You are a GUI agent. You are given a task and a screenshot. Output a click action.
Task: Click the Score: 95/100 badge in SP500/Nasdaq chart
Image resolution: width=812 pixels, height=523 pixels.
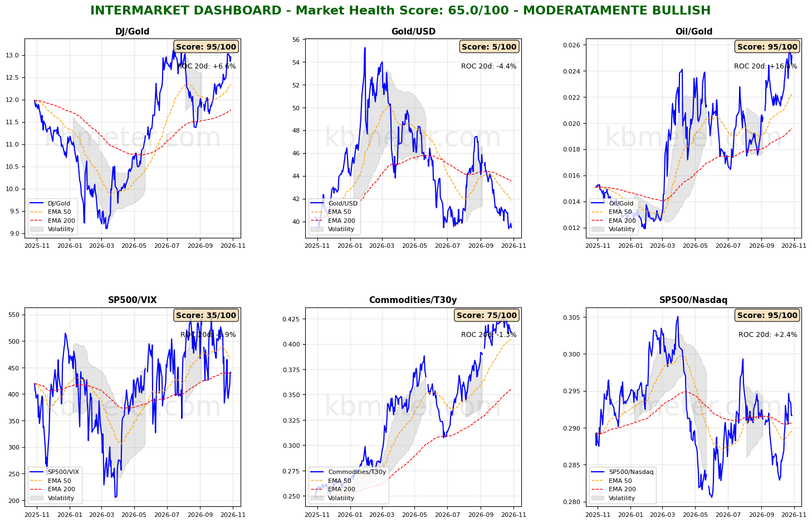click(767, 315)
